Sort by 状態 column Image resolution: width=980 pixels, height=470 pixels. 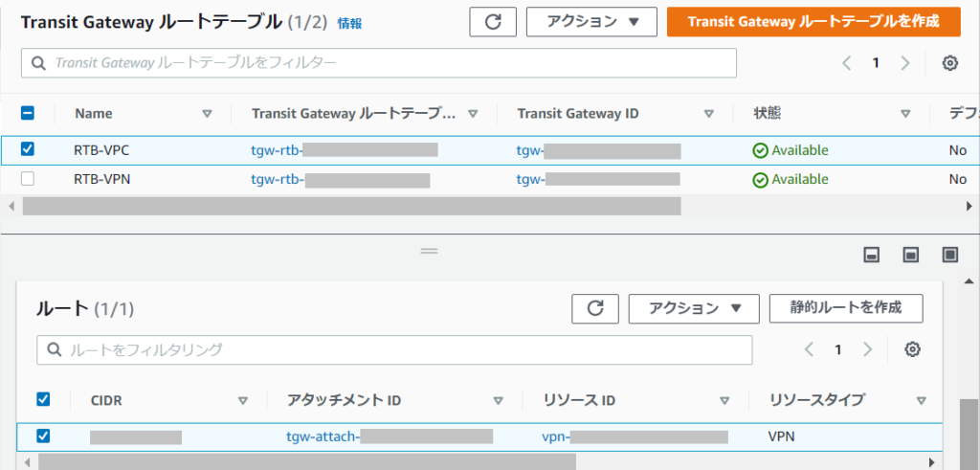(x=905, y=114)
